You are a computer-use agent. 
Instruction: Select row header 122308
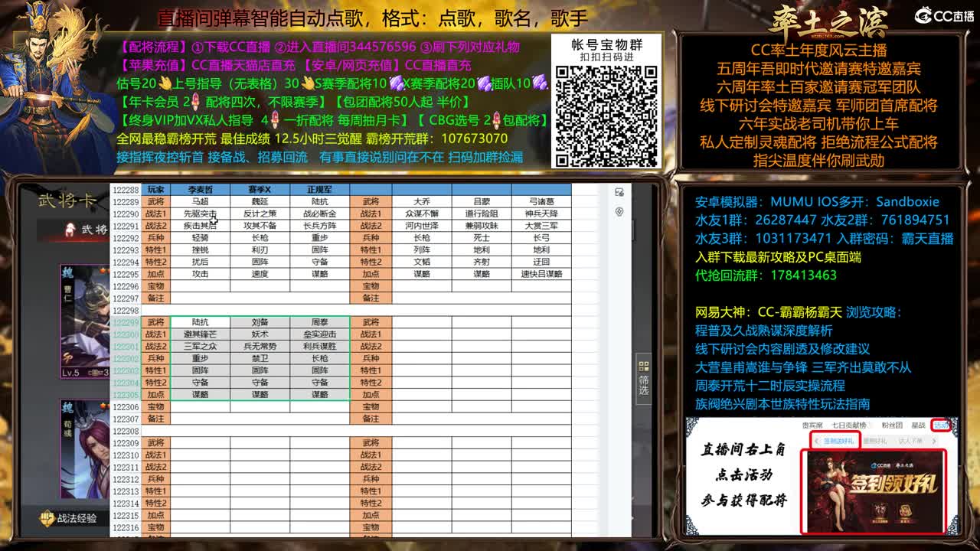126,431
